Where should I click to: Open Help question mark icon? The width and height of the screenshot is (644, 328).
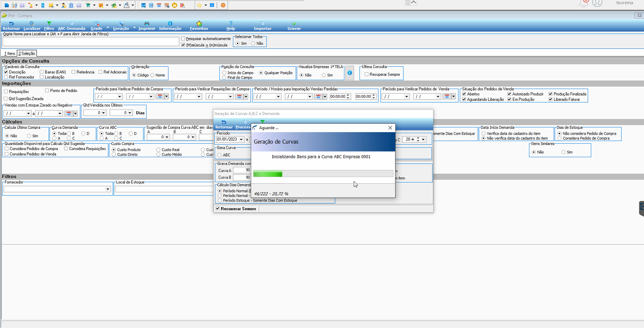pyautogui.click(x=231, y=24)
